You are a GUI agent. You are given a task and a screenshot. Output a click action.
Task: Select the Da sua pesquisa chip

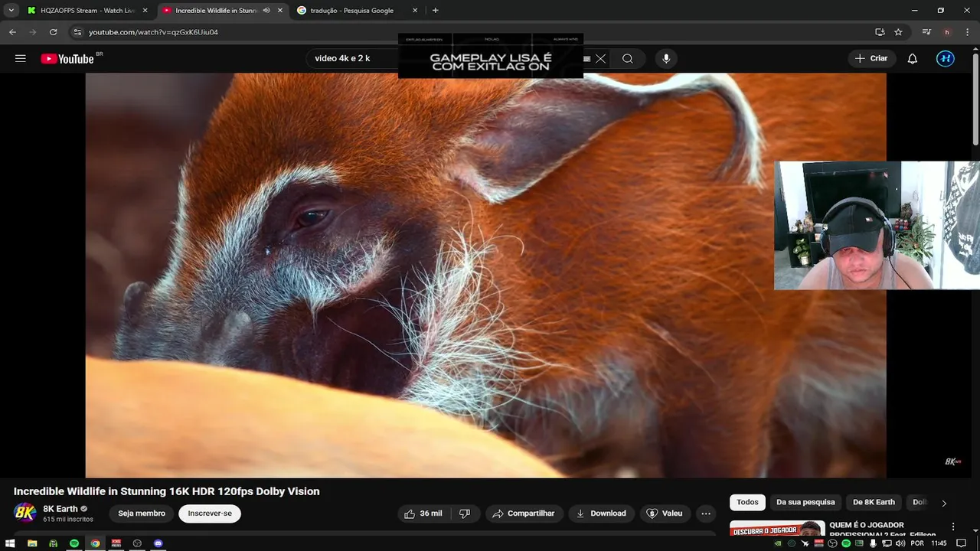tap(805, 502)
